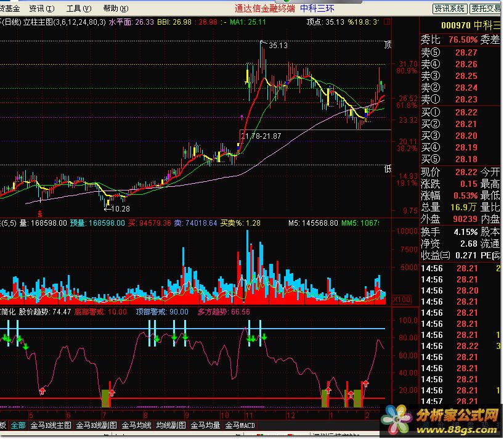Click the 股价趋势: 74.47 readout
This screenshot has height=439, width=504.
[x=45, y=311]
